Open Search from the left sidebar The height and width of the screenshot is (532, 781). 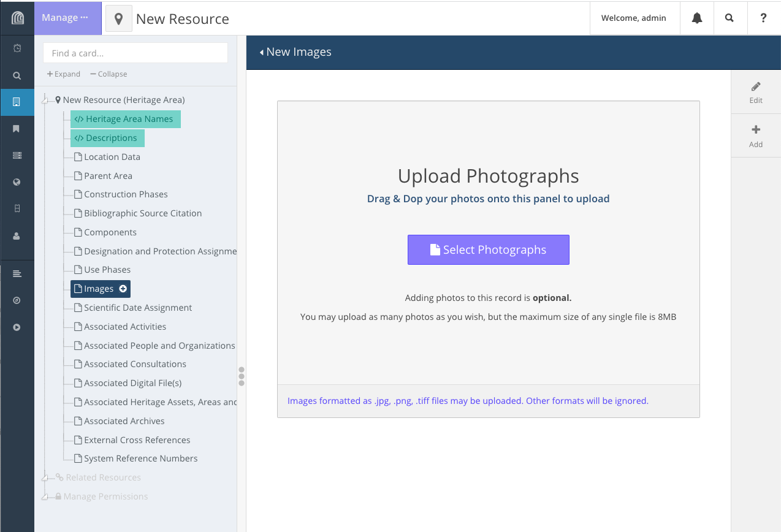point(17,76)
